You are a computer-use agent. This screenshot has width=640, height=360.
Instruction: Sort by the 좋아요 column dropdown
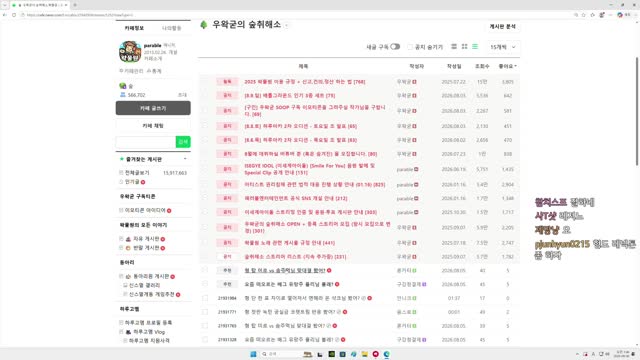coord(507,66)
